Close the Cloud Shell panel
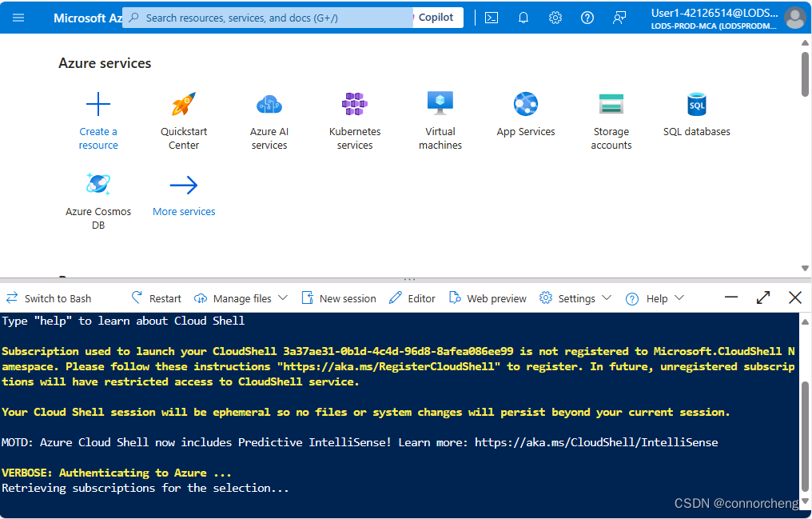812x519 pixels. [795, 297]
